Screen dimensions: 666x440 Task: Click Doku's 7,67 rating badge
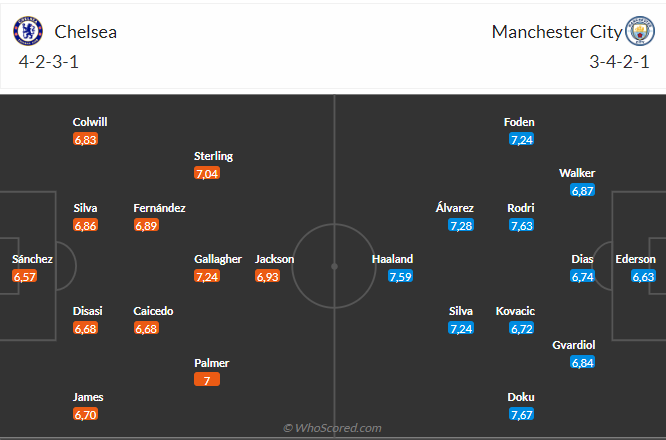point(521,413)
